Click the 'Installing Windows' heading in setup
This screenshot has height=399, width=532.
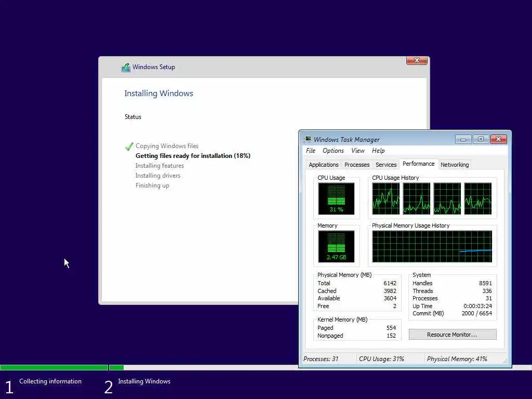coord(158,94)
